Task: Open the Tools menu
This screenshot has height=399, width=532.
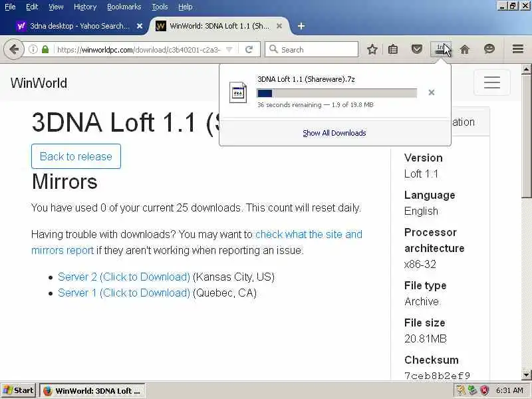Action: [160, 7]
